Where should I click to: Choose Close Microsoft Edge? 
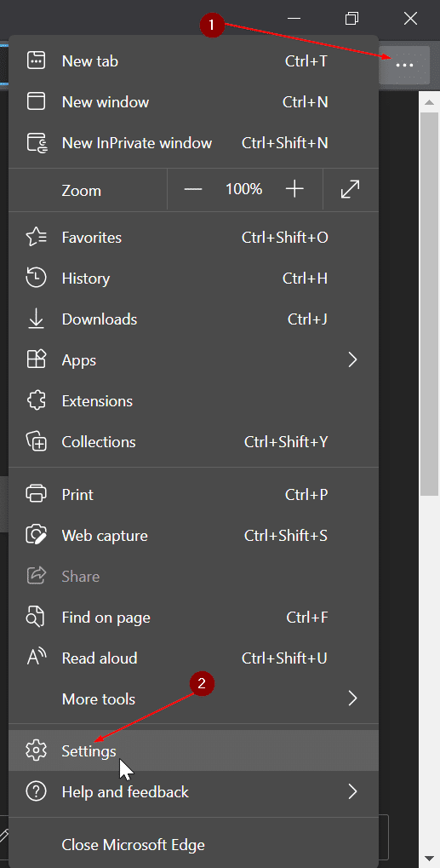(193, 845)
